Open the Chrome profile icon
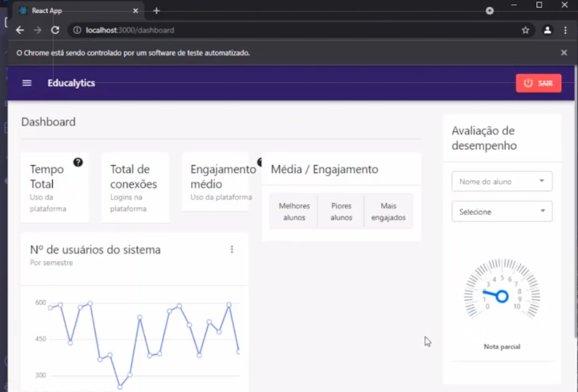Viewport: 578px width, 392px height. click(x=548, y=30)
